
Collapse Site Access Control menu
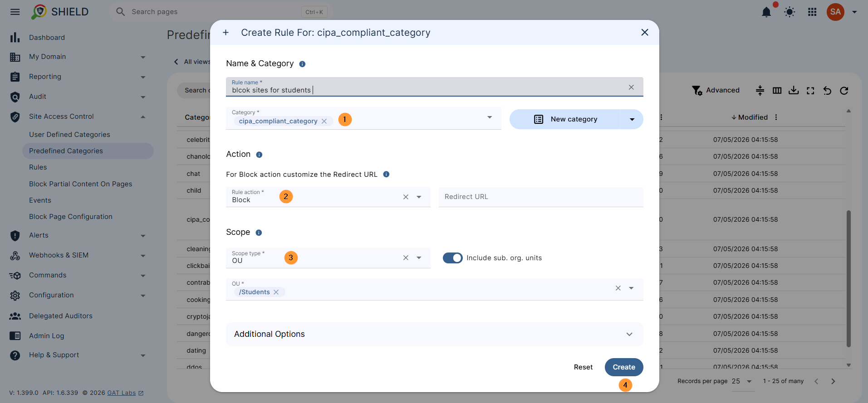143,117
